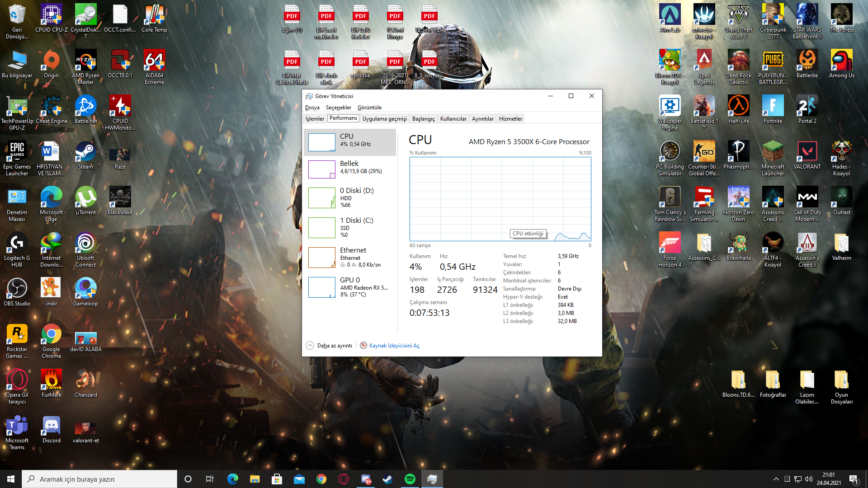Select Among Us desktop icon
The width and height of the screenshot is (868, 488).
coord(841,64)
